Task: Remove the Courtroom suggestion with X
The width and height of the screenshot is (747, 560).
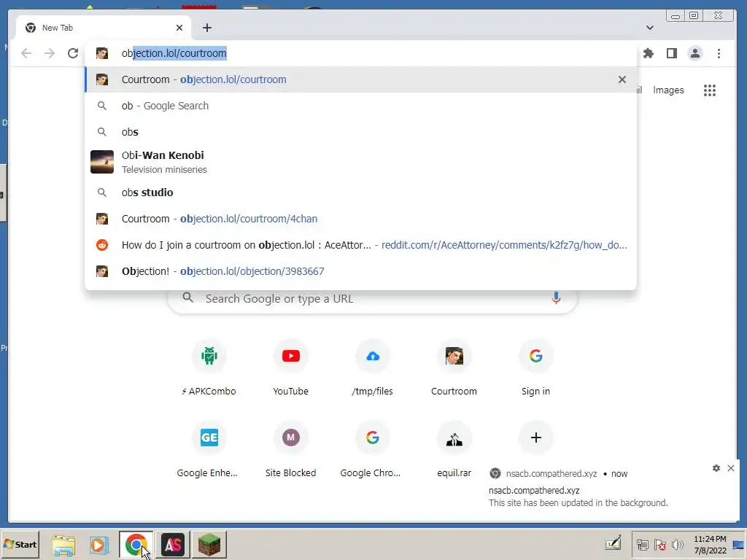Action: [x=622, y=79]
